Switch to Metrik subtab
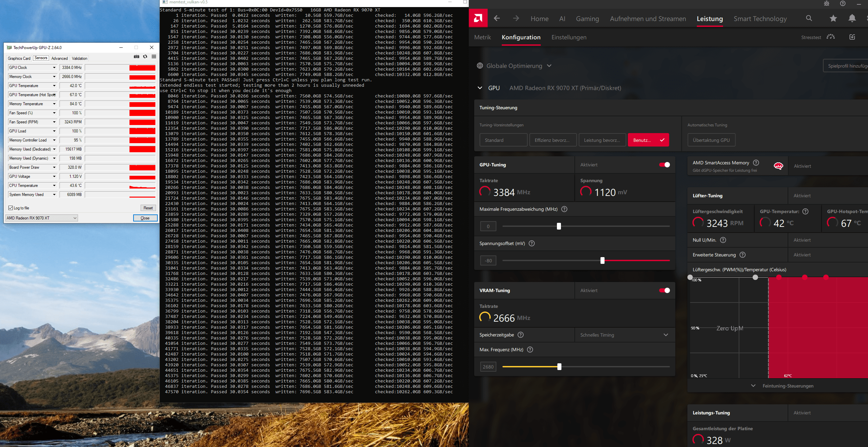This screenshot has width=868, height=447. pyautogui.click(x=483, y=37)
